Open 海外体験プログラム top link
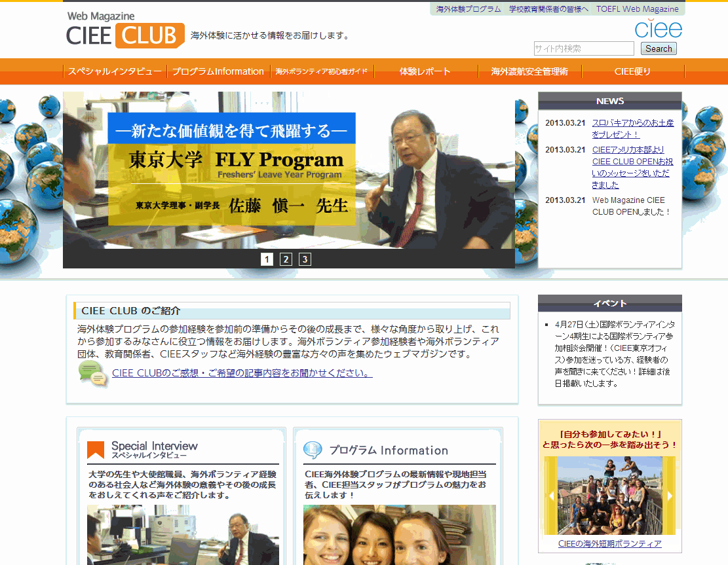The height and width of the screenshot is (565, 728). [469, 9]
